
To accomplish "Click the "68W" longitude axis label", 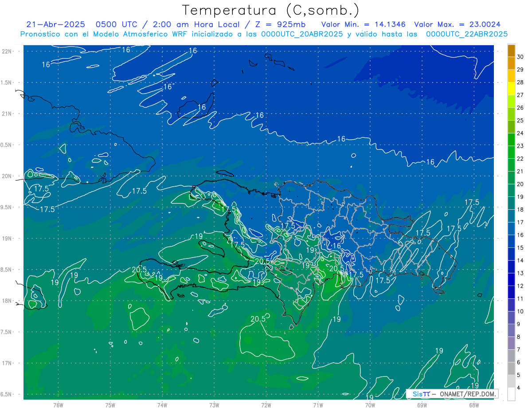I will [x=474, y=405].
